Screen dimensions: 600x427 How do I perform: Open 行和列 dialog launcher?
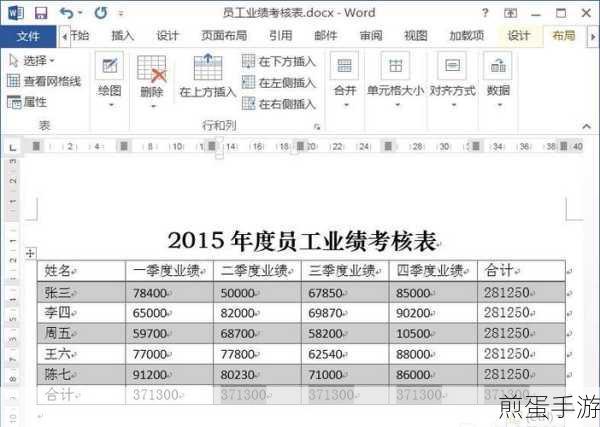click(x=317, y=127)
